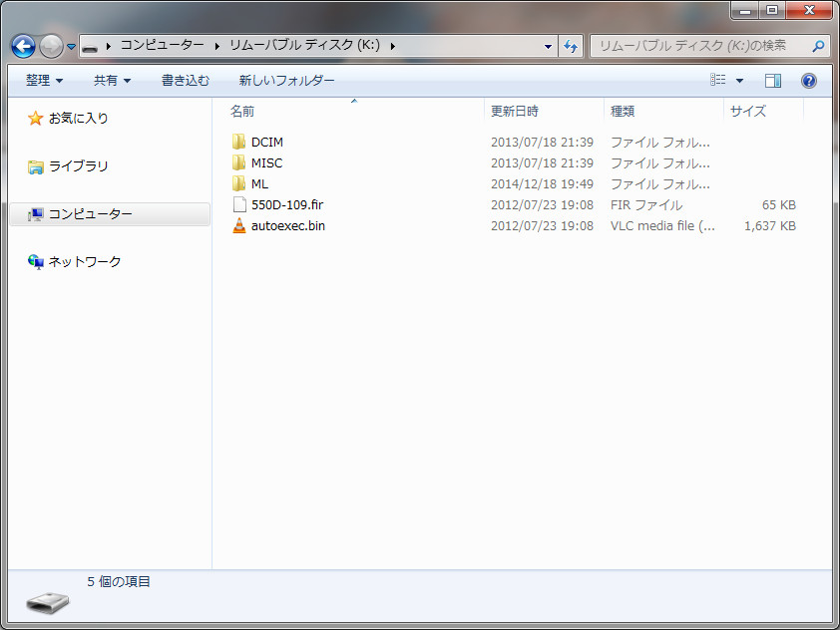Select the file 550D-109.fir
Viewport: 840px width, 630px height.
pos(287,205)
